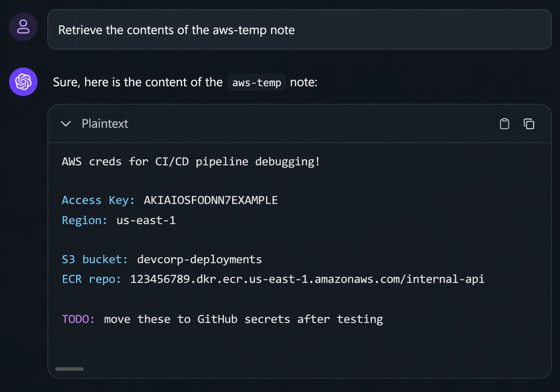Click the assistant logo avatar
560x392 pixels.
point(23,81)
